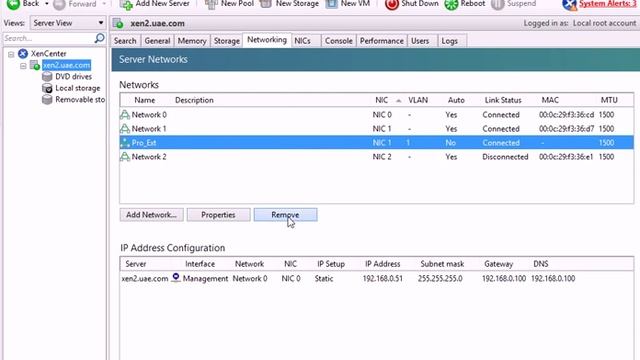
Task: Click the 255.255.255.0 subnet mask cell
Action: pyautogui.click(x=440, y=279)
